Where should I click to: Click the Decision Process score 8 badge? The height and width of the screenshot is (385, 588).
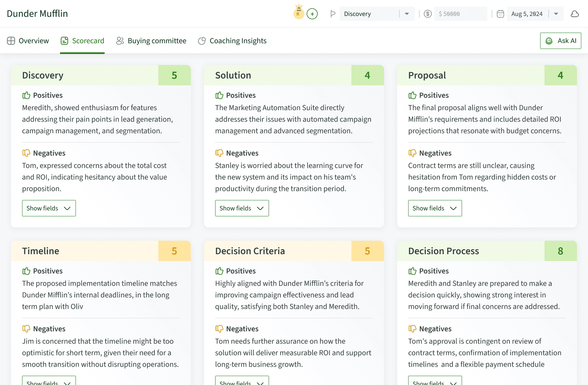pyautogui.click(x=560, y=251)
